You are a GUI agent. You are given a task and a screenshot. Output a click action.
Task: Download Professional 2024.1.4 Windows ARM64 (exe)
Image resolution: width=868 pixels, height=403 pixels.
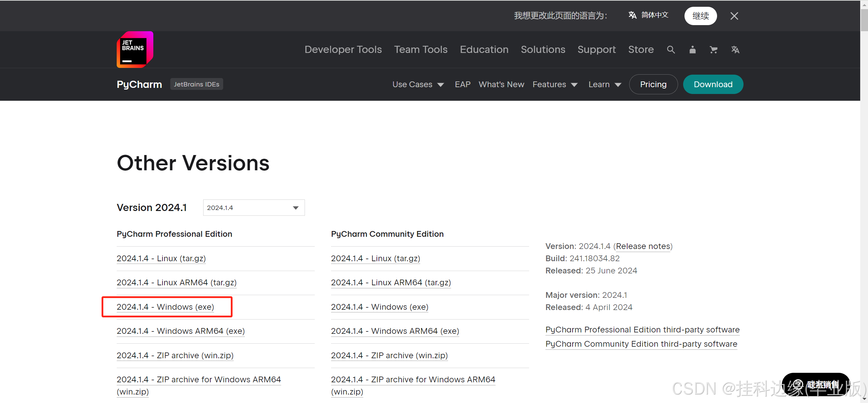pyautogui.click(x=181, y=331)
